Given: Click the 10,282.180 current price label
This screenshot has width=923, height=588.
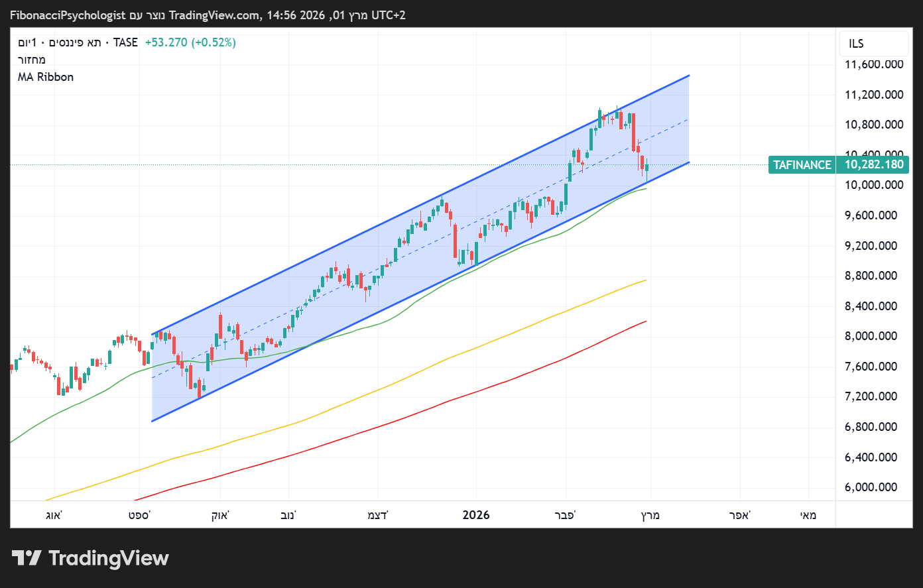Looking at the screenshot, I should coord(875,164).
